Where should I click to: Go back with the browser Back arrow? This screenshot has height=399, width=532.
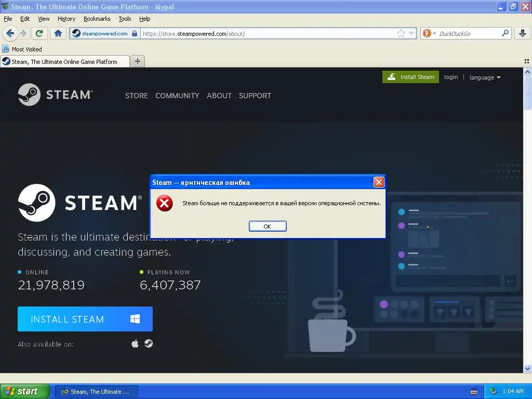coord(10,33)
